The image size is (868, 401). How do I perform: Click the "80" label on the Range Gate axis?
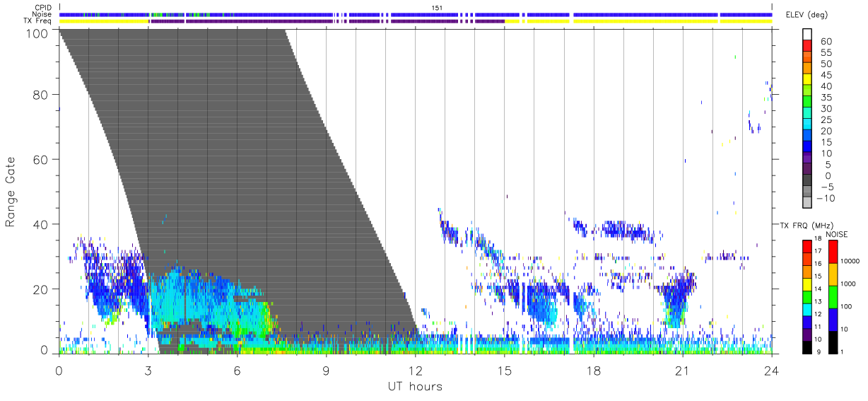pyautogui.click(x=41, y=94)
